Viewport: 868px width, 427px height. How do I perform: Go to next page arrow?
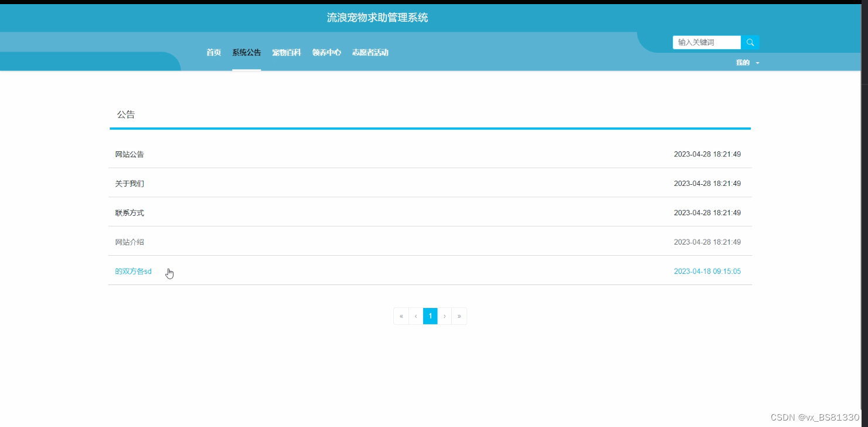[445, 316]
